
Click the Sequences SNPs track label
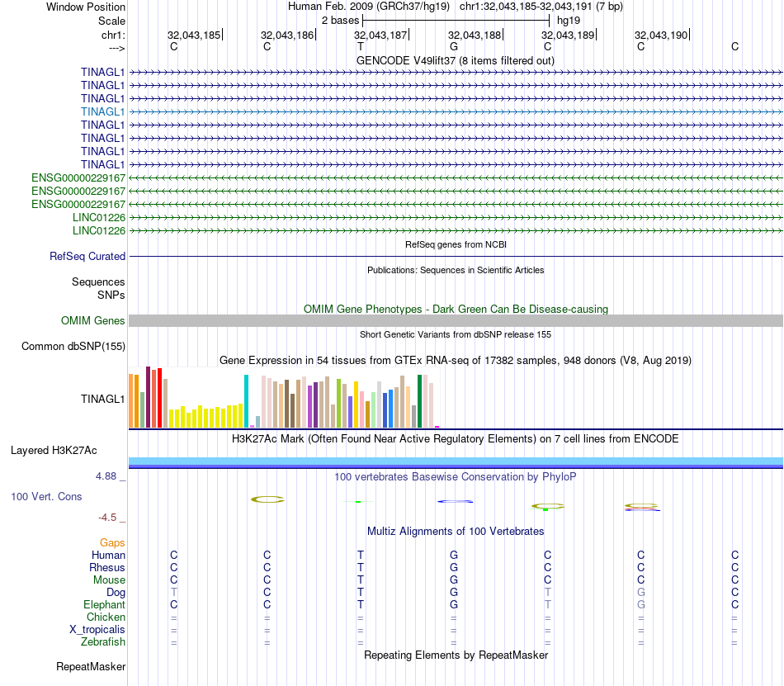click(x=98, y=288)
